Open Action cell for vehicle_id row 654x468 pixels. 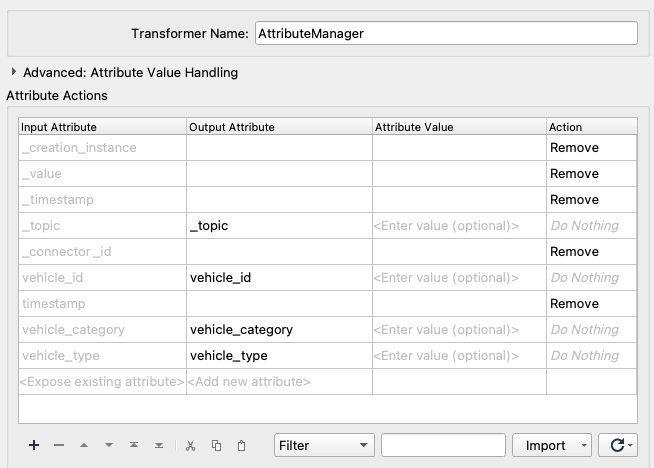[591, 277]
